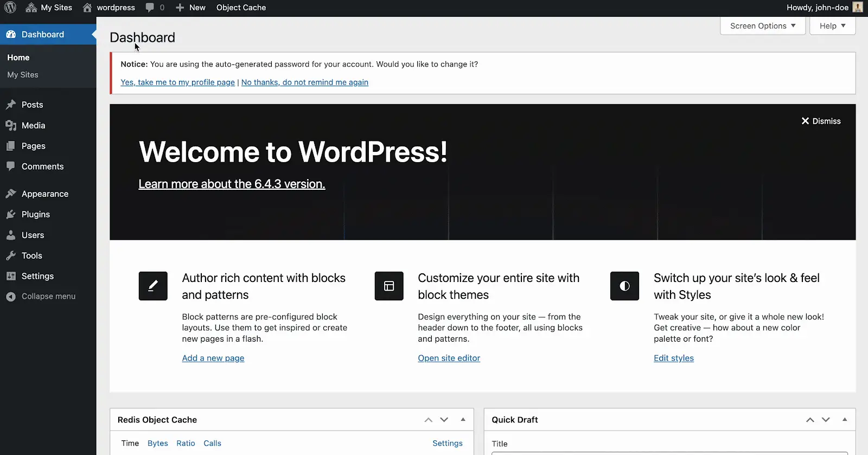Viewport: 868px width, 455px height.
Task: Switch to the Time tab
Action: [x=130, y=443]
